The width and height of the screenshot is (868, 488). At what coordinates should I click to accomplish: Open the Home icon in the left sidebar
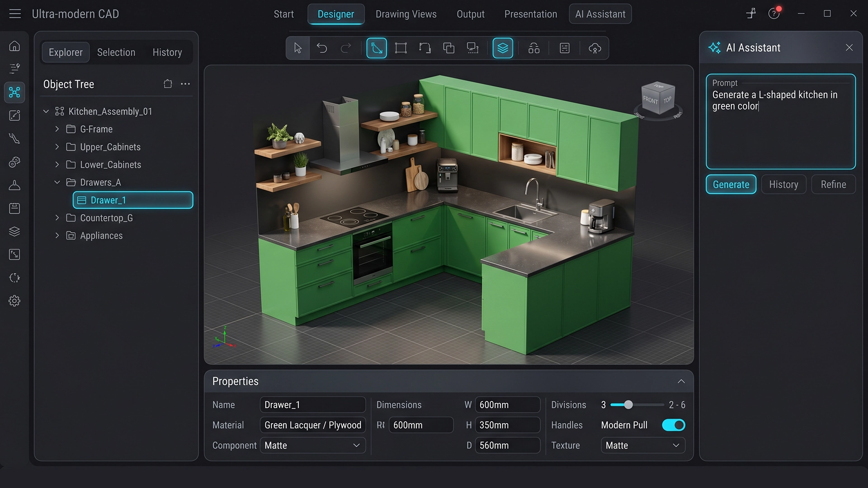[14, 45]
